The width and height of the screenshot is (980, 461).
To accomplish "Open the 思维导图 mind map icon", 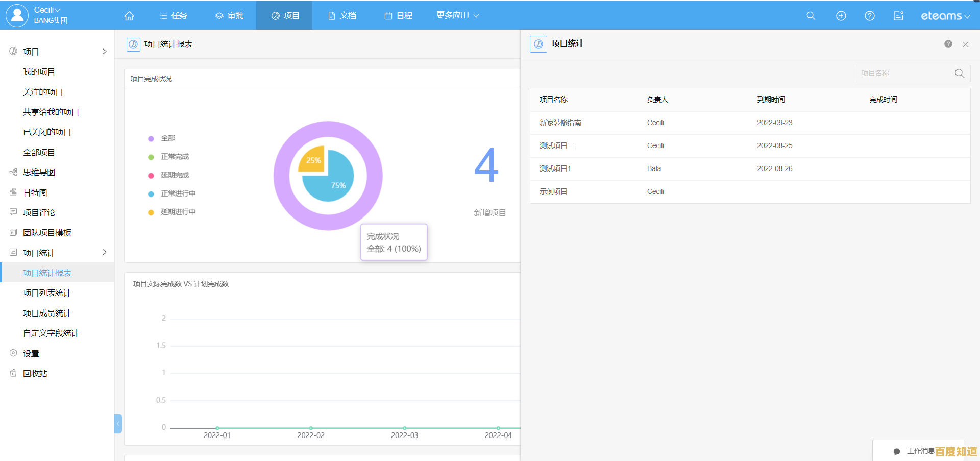I will pos(13,172).
